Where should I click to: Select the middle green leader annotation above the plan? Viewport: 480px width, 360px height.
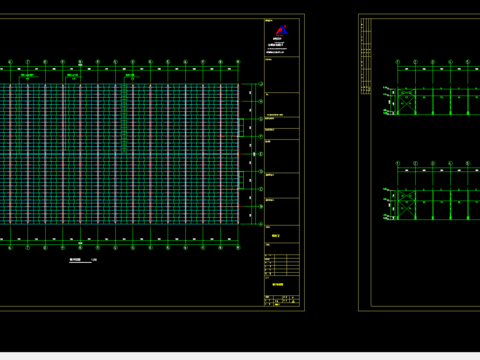(73, 76)
